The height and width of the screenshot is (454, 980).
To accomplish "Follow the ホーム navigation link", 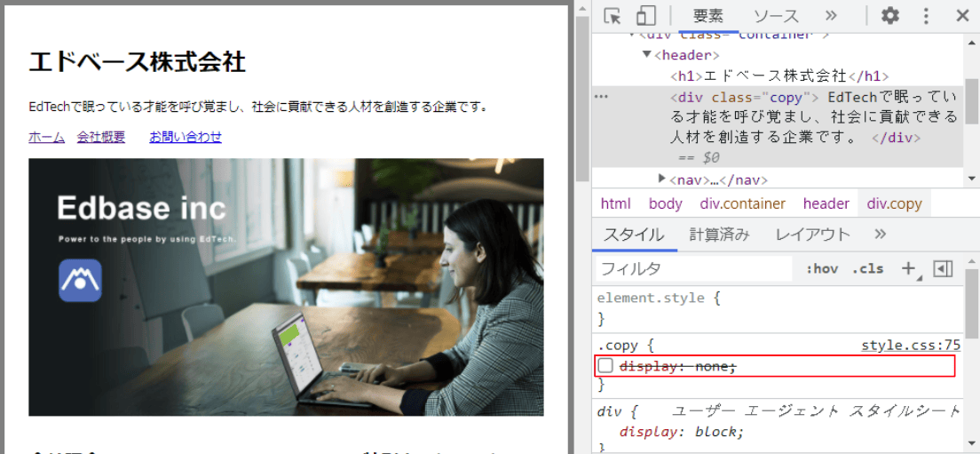I will pos(47,137).
